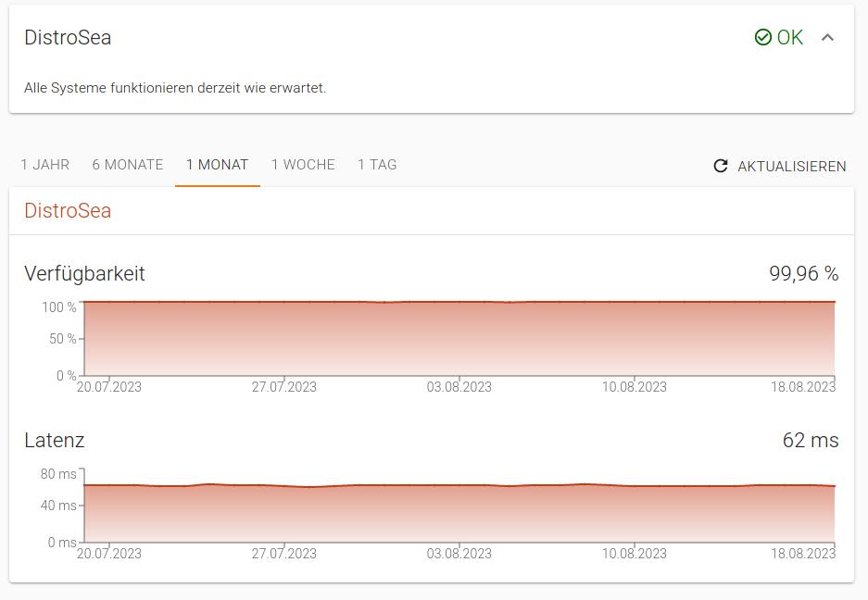This screenshot has width=868, height=600.
Task: Click 27.07.2023 date under latency chart
Action: [284, 554]
